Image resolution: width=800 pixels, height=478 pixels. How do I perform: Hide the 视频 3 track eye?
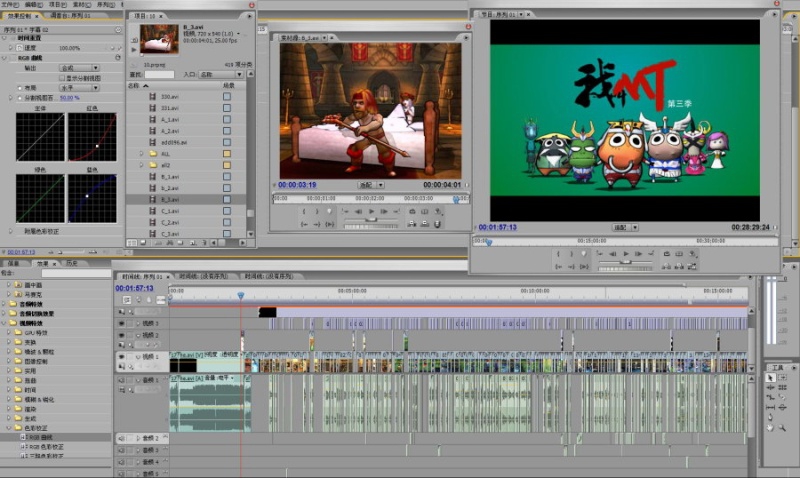pos(121,323)
